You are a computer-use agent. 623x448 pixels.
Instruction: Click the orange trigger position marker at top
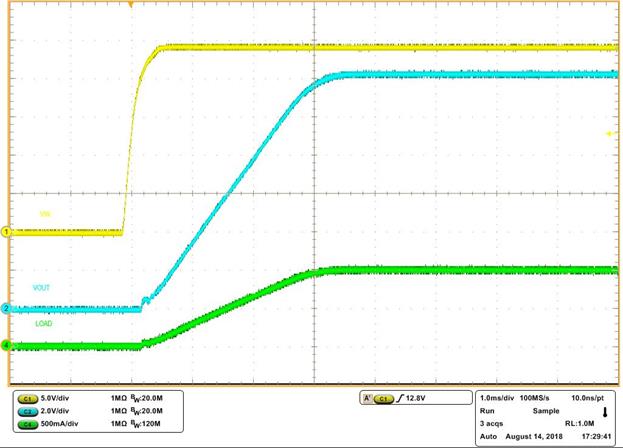[131, 4]
